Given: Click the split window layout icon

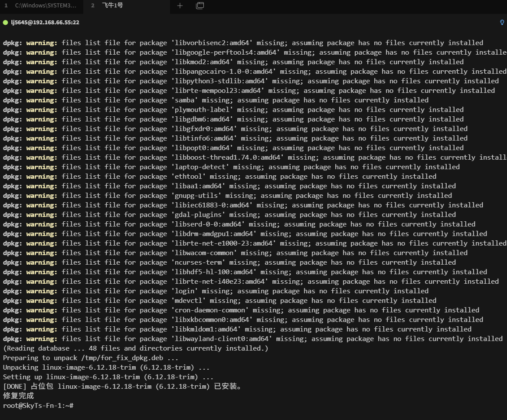Looking at the screenshot, I should pyautogui.click(x=200, y=6).
